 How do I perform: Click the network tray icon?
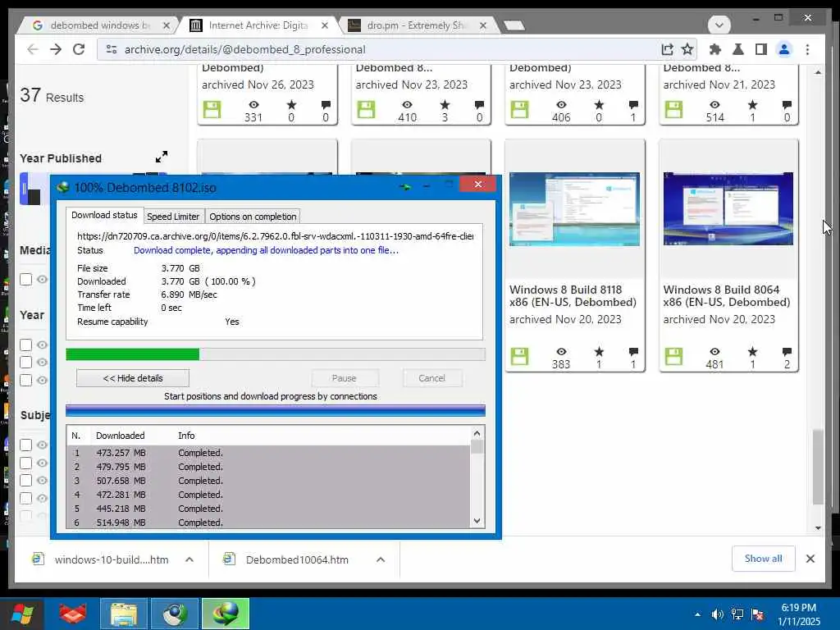coord(737,614)
